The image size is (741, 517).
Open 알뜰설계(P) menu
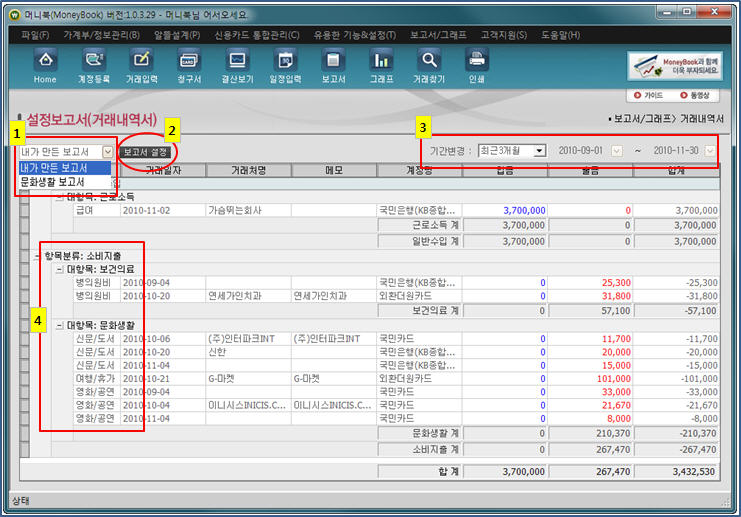pyautogui.click(x=177, y=35)
